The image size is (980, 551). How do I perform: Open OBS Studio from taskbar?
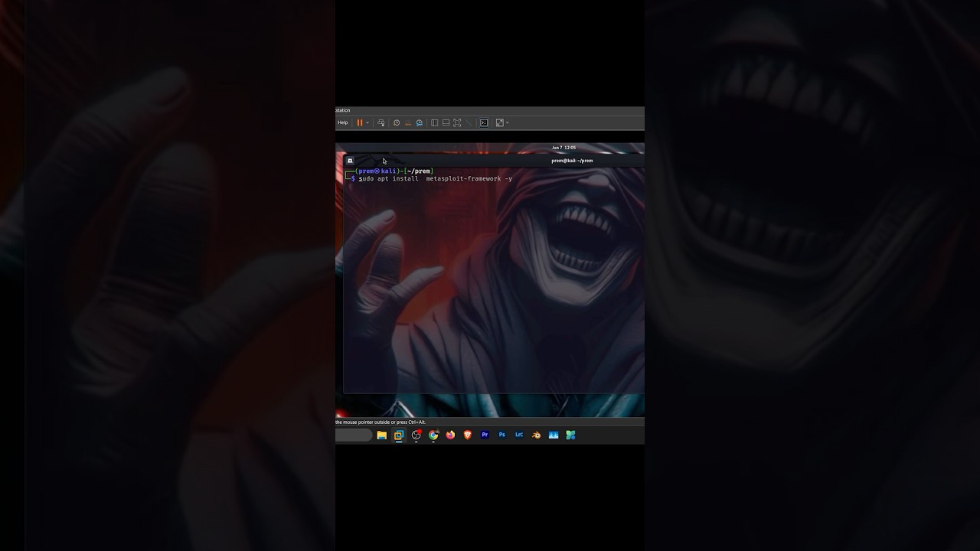click(x=416, y=435)
